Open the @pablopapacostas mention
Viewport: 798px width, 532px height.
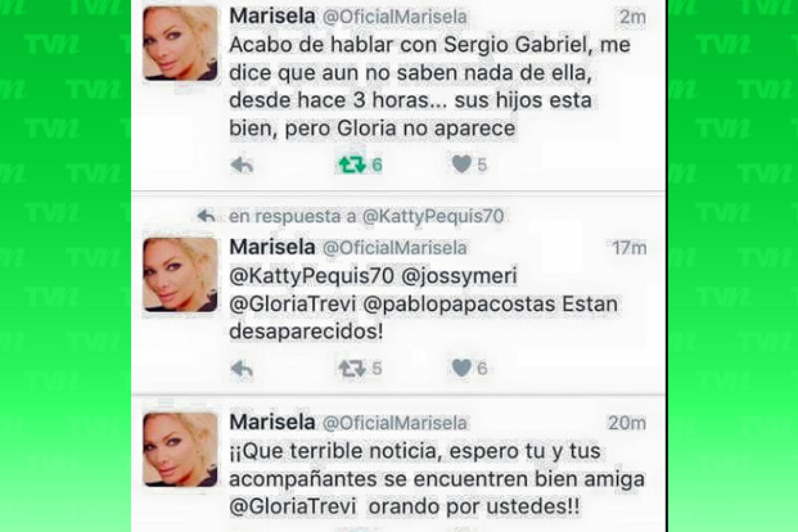pos(459,305)
